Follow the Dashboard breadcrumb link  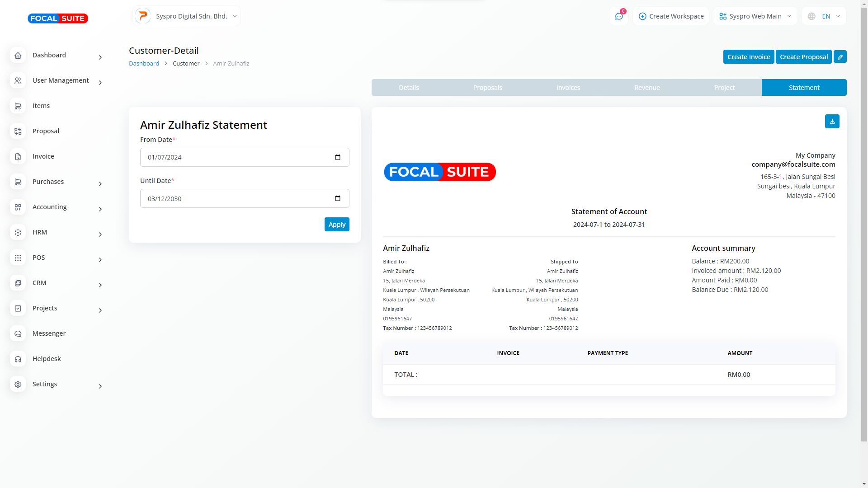(144, 64)
